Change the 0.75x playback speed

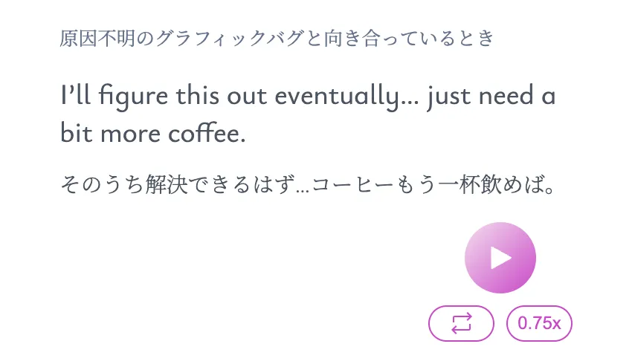[539, 323]
